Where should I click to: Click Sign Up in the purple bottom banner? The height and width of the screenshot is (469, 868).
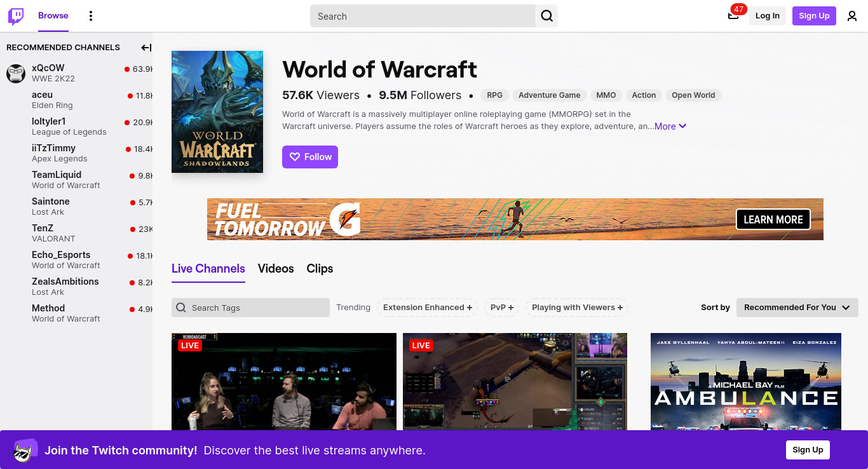pyautogui.click(x=808, y=450)
